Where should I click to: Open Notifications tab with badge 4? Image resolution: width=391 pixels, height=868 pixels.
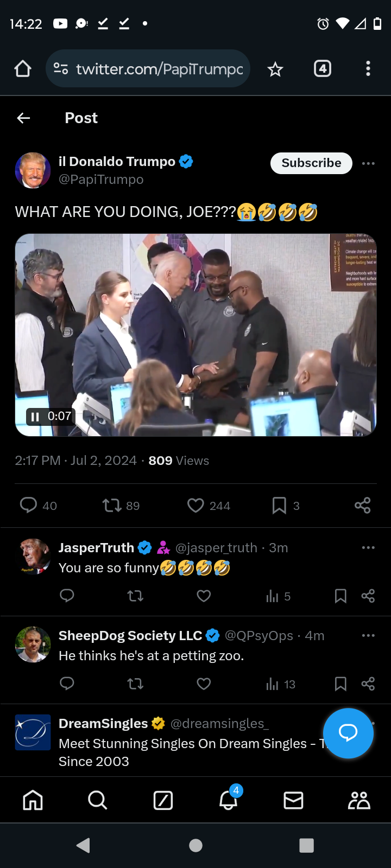[x=229, y=799]
